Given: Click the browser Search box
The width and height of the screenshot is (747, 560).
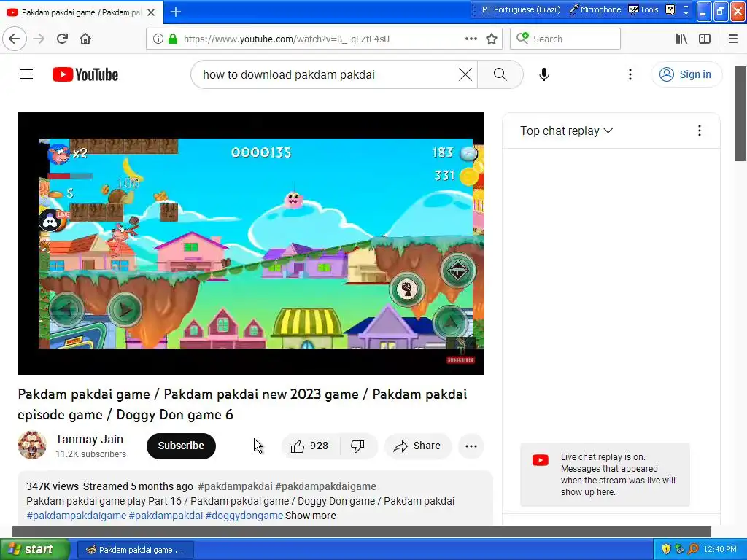Looking at the screenshot, I should click(x=565, y=39).
